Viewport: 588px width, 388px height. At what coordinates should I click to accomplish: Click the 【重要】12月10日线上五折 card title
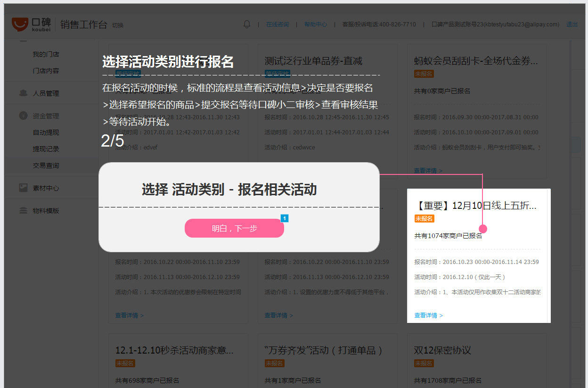point(476,206)
